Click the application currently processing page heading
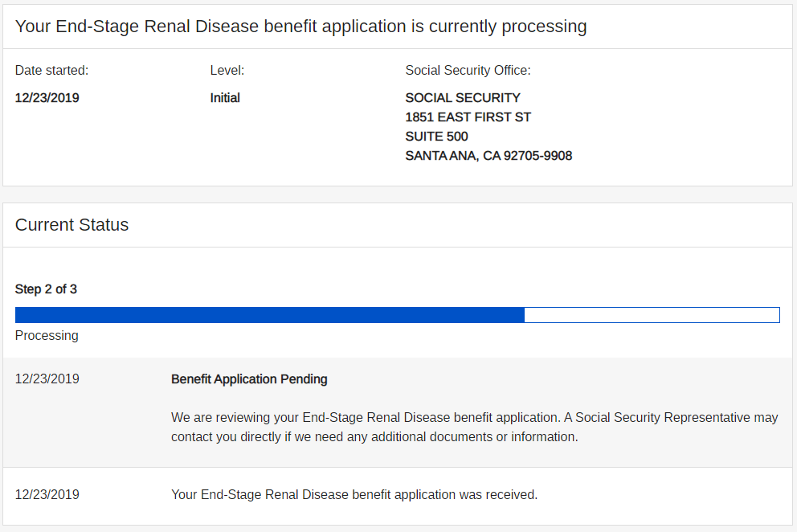The width and height of the screenshot is (797, 532). click(x=300, y=27)
